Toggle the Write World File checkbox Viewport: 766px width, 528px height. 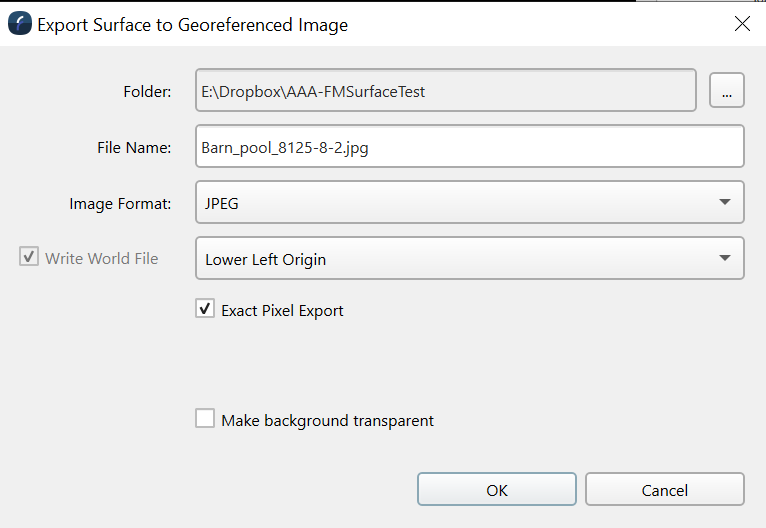pos(28,258)
